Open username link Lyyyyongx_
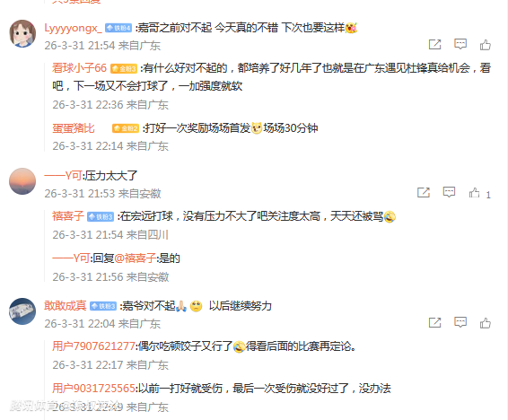The image size is (508, 420). (x=74, y=28)
